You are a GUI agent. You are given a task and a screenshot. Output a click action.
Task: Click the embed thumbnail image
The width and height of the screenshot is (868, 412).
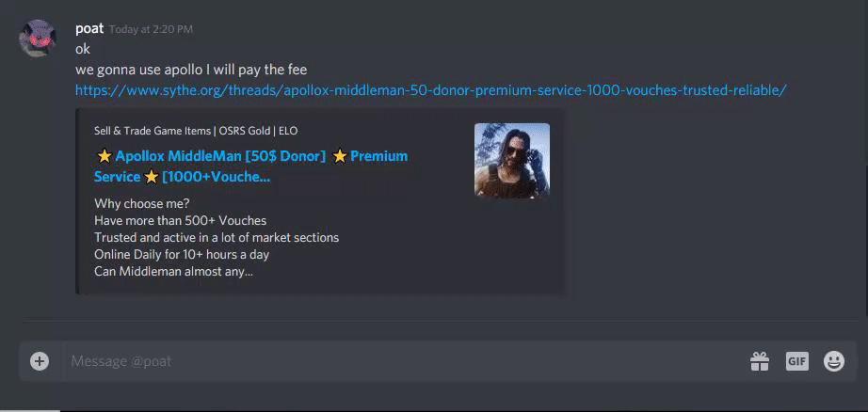pos(512,160)
